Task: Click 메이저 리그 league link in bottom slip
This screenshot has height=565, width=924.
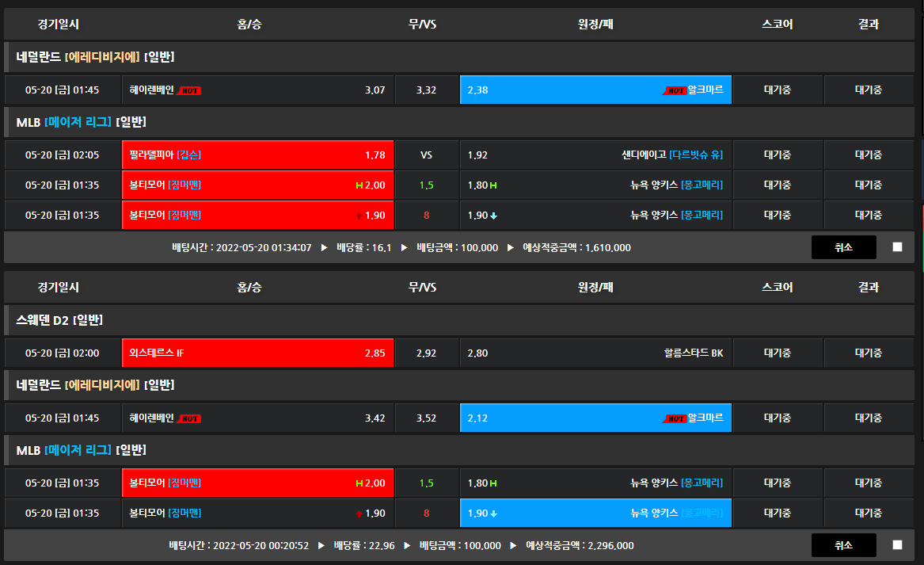Action: [x=78, y=450]
